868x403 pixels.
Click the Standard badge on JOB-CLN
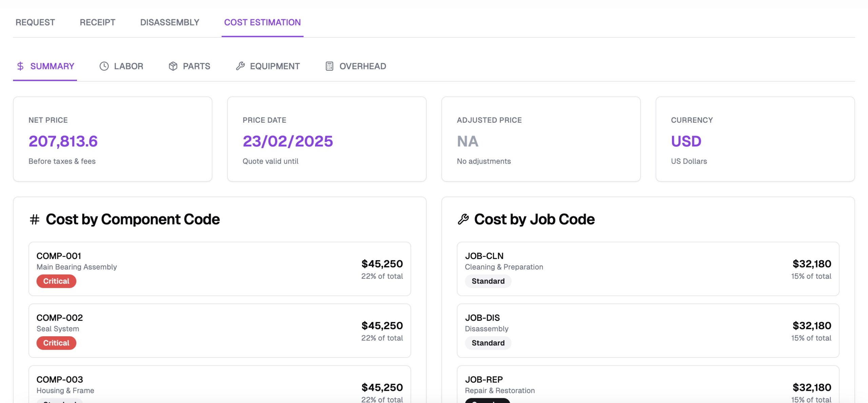[x=488, y=281]
